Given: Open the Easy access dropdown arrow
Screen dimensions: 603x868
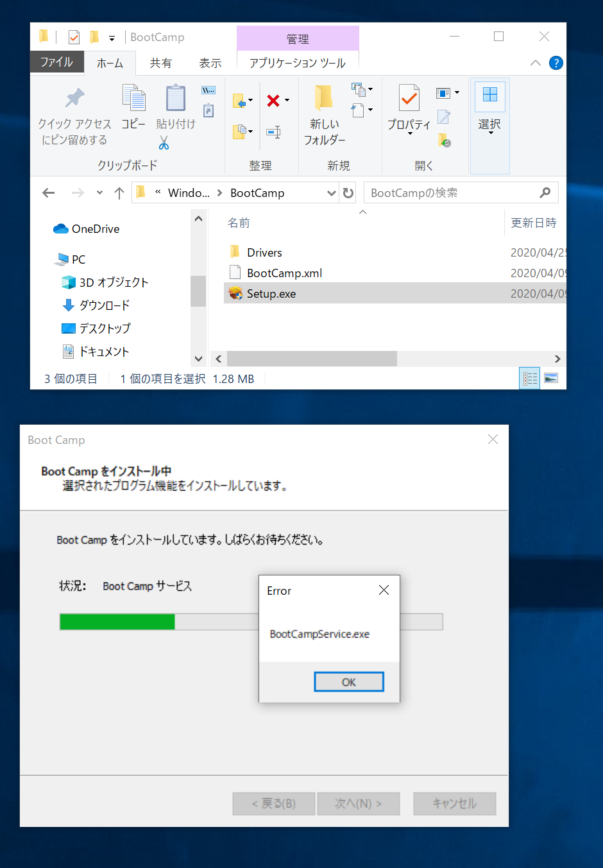Looking at the screenshot, I should coord(370,110).
